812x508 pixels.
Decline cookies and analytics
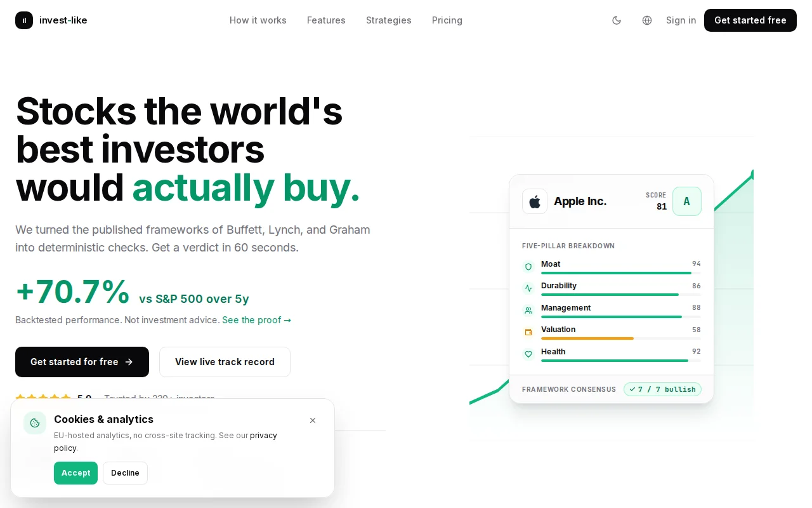click(x=125, y=473)
